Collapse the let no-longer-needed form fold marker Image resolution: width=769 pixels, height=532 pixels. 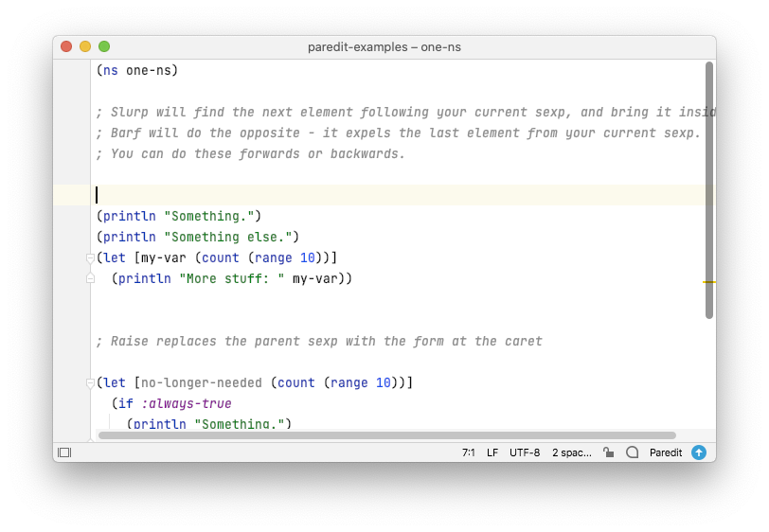point(90,383)
